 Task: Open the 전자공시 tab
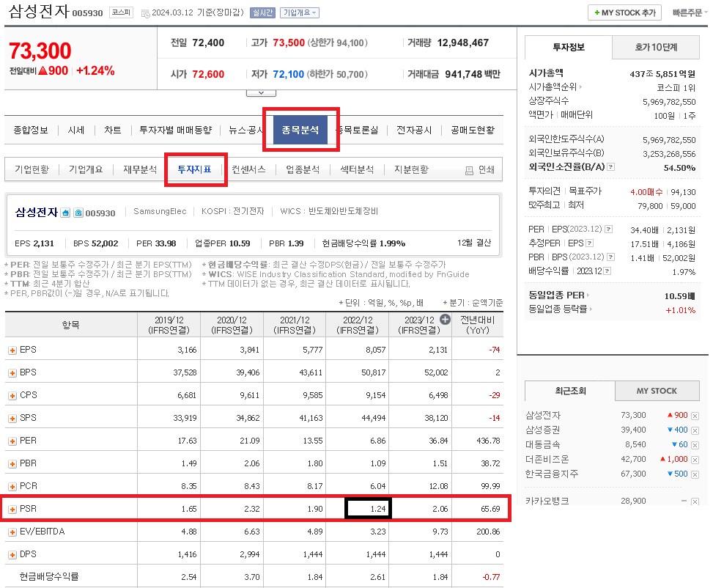(414, 131)
